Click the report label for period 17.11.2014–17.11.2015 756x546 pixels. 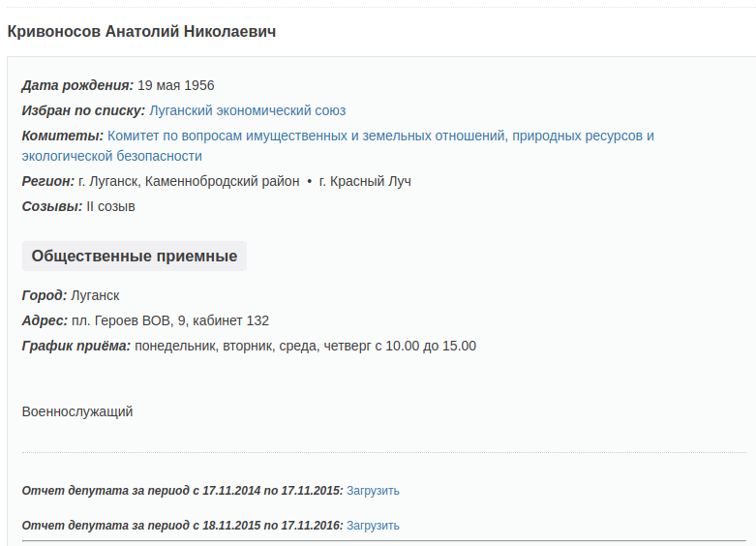click(x=182, y=491)
